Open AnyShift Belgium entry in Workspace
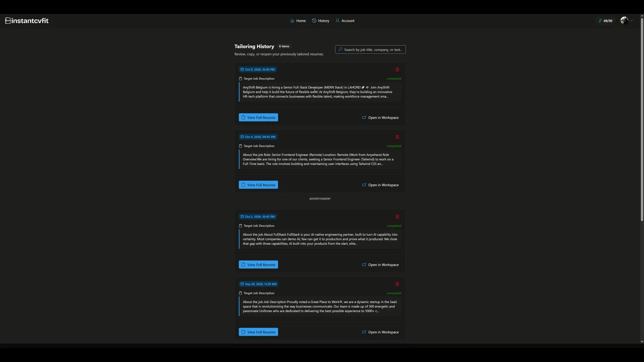The image size is (644, 362). [380, 118]
